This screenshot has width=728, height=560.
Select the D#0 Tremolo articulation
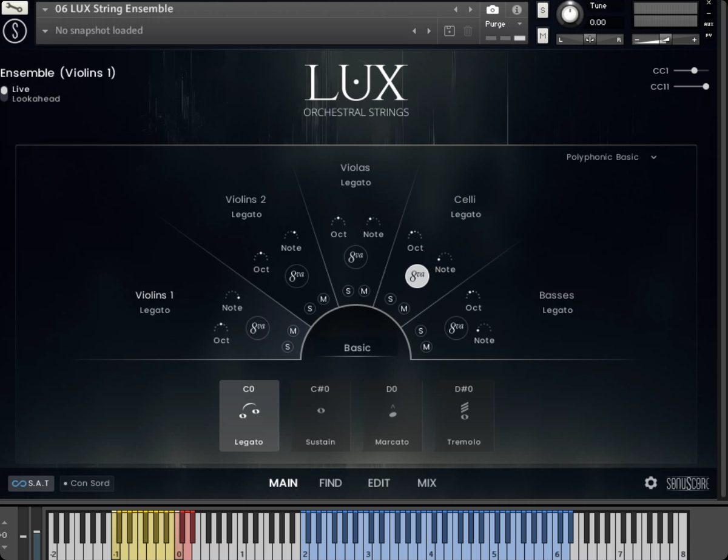[x=464, y=416]
